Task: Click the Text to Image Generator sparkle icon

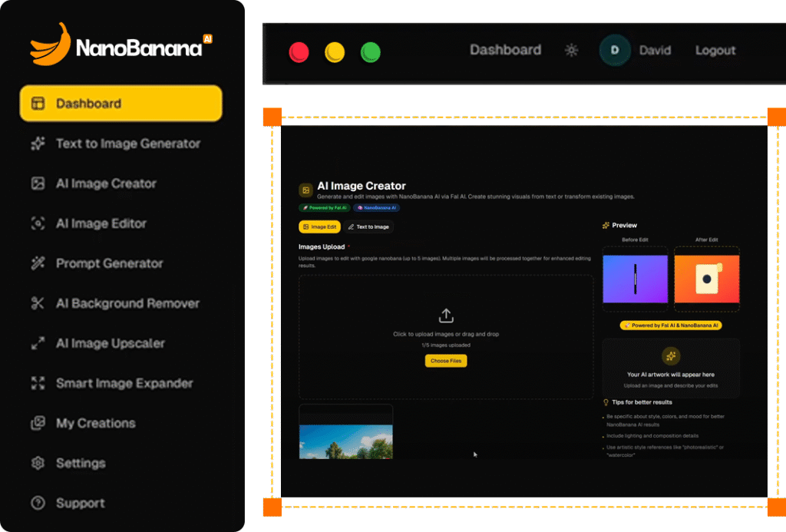Action: [37, 144]
